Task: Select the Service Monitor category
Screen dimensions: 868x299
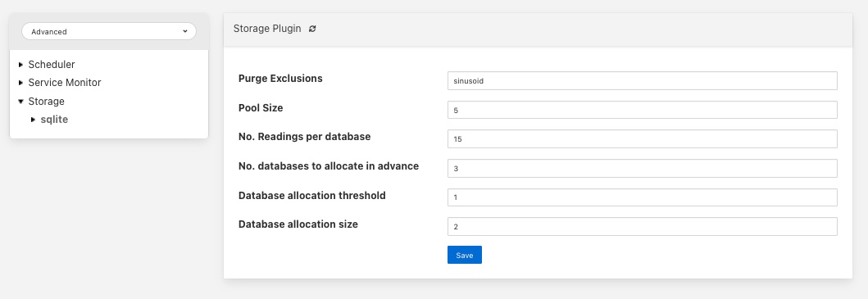Action: 65,83
